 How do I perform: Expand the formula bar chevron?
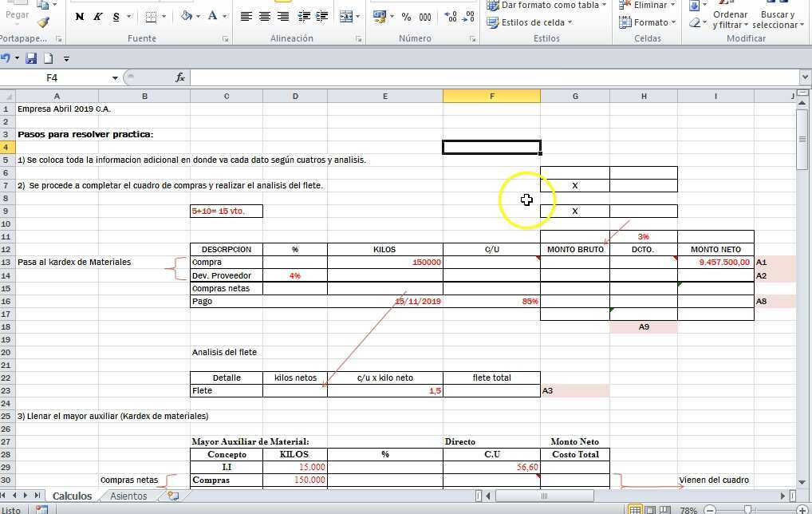(x=805, y=77)
